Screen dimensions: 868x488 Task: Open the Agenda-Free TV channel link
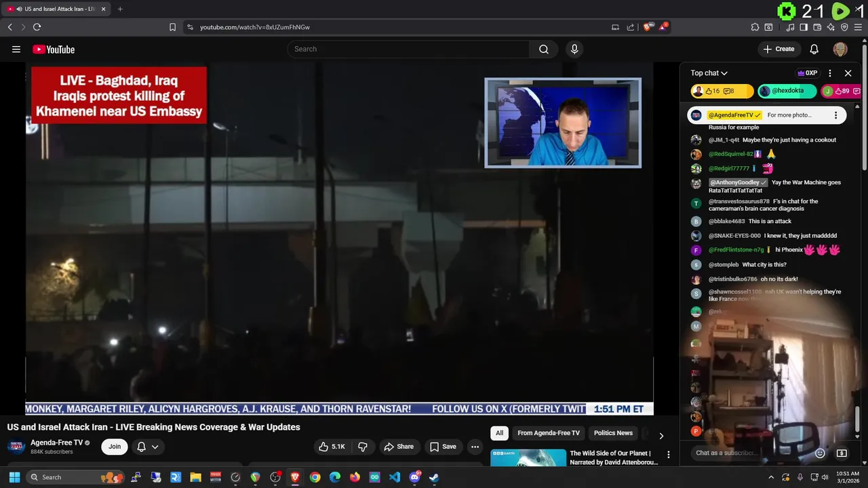[57, 443]
